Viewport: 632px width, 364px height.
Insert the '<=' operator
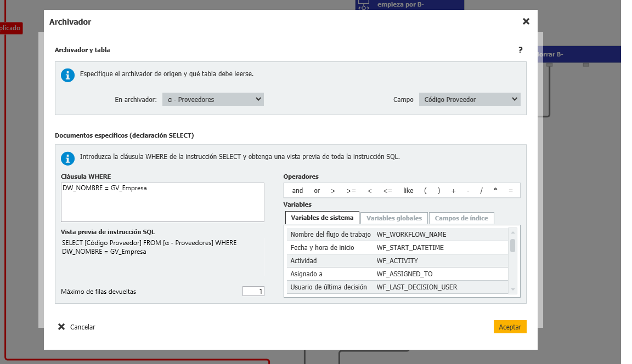(387, 191)
